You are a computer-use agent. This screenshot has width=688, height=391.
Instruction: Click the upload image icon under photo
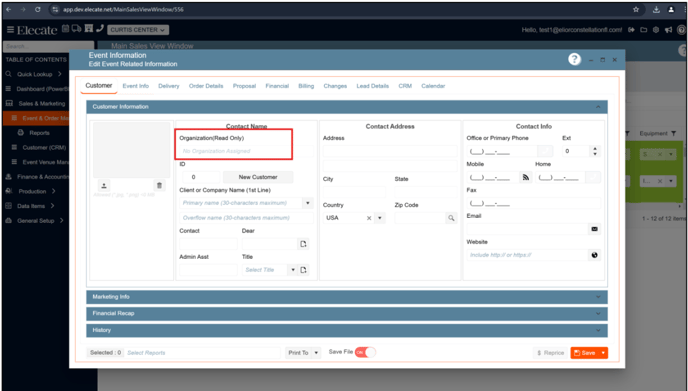coord(104,185)
